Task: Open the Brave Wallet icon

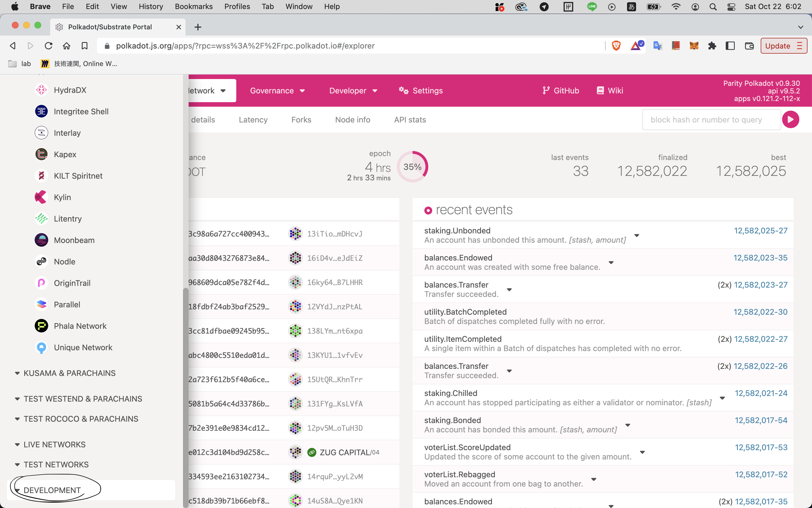Action: (749, 46)
